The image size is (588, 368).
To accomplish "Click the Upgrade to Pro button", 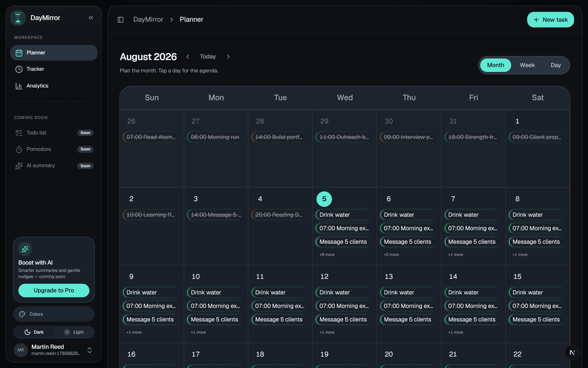I will pyautogui.click(x=54, y=290).
